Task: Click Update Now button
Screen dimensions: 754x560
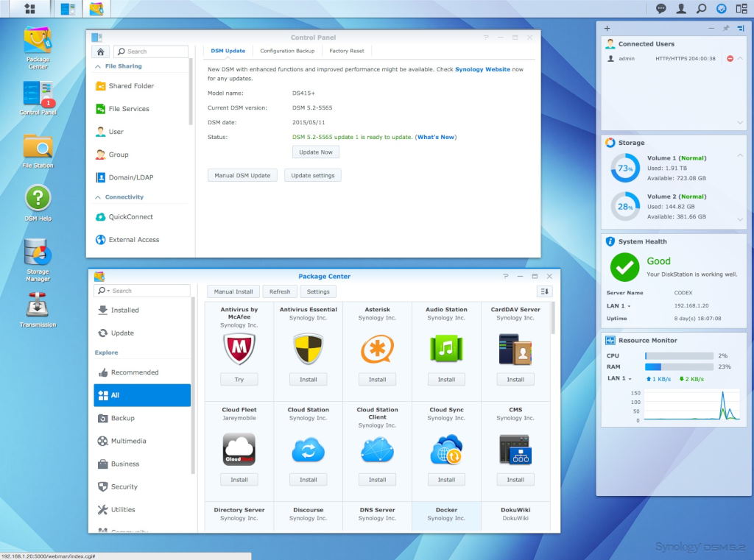Action: 315,152
